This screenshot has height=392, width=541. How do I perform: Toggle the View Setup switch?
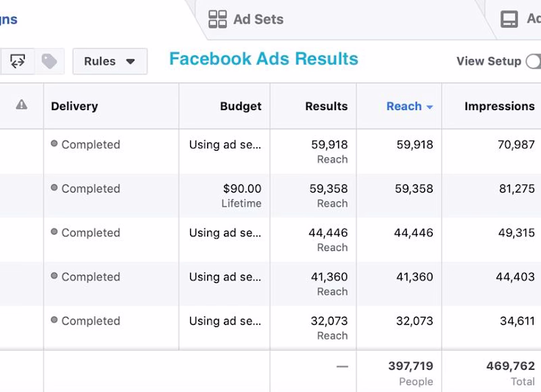[x=534, y=62]
